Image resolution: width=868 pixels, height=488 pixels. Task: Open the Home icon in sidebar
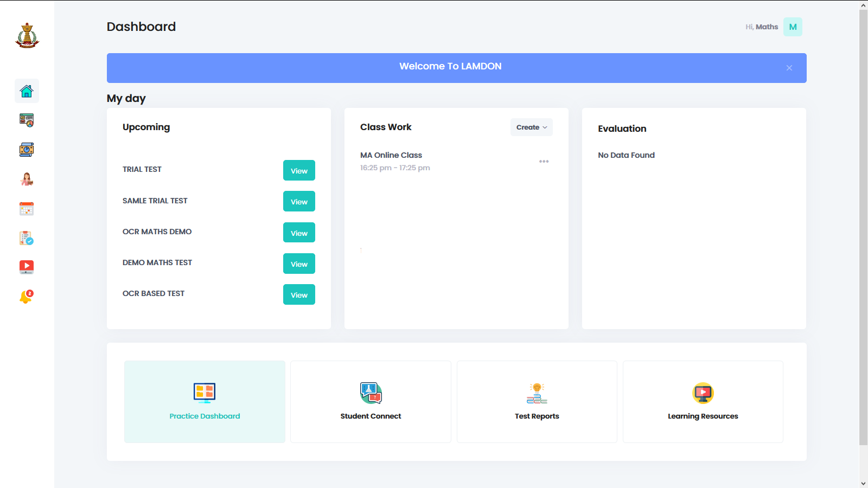[x=27, y=91]
